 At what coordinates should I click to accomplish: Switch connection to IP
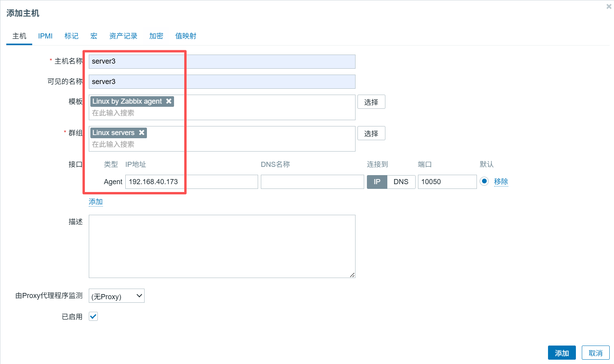pyautogui.click(x=377, y=182)
